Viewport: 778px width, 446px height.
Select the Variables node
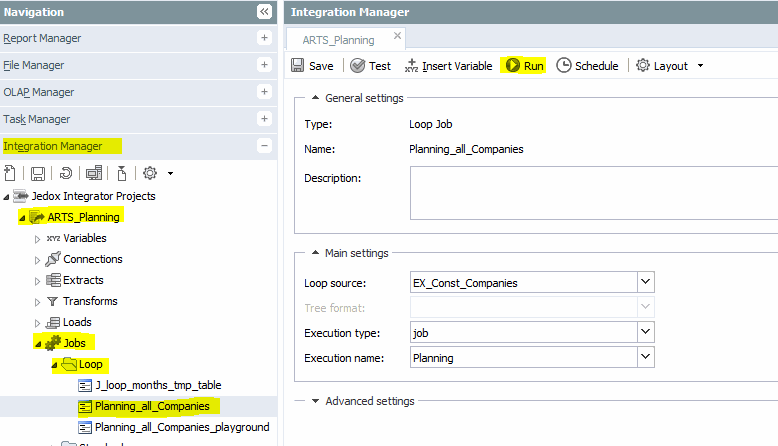[85, 238]
